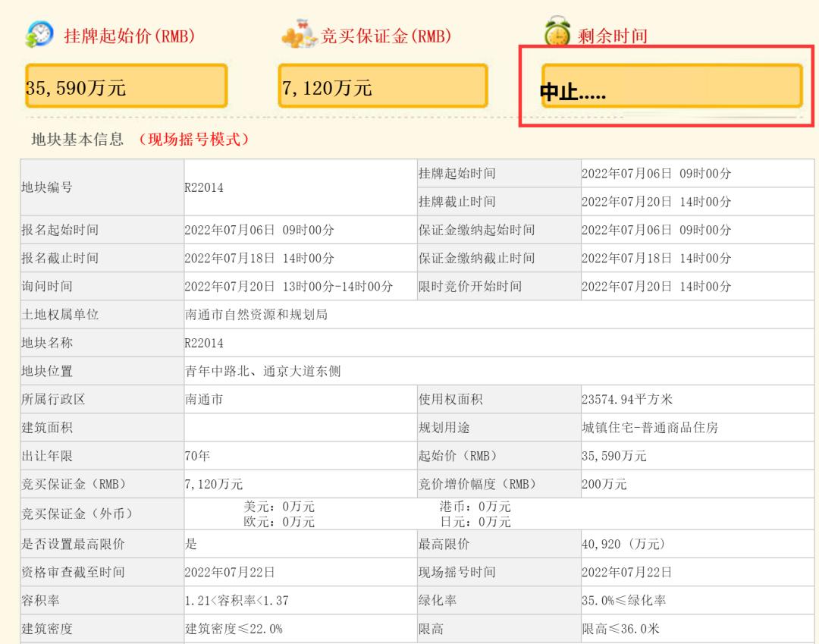Click the 绿化率 value 35.0%≤绿化率
Screen dimensions: 819x644
tap(624, 601)
